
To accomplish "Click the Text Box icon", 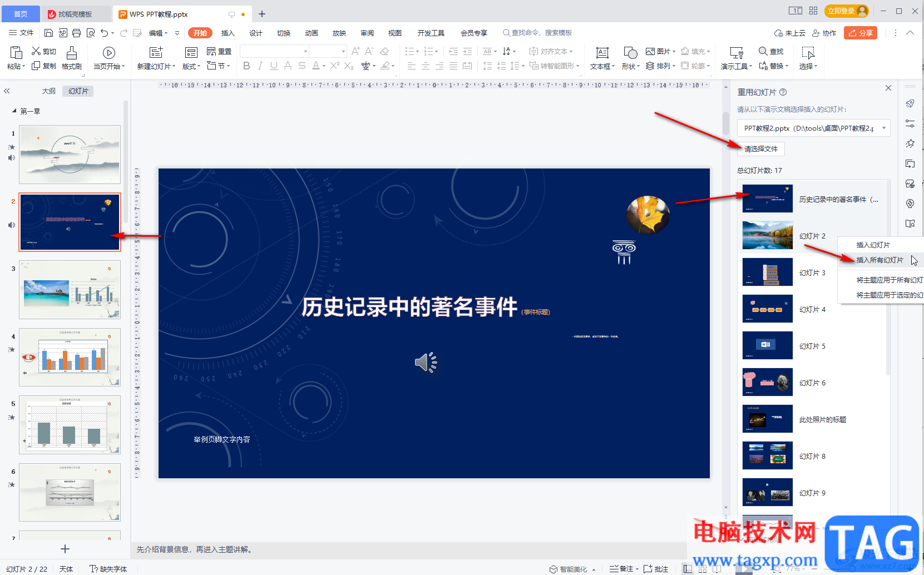I will [602, 53].
